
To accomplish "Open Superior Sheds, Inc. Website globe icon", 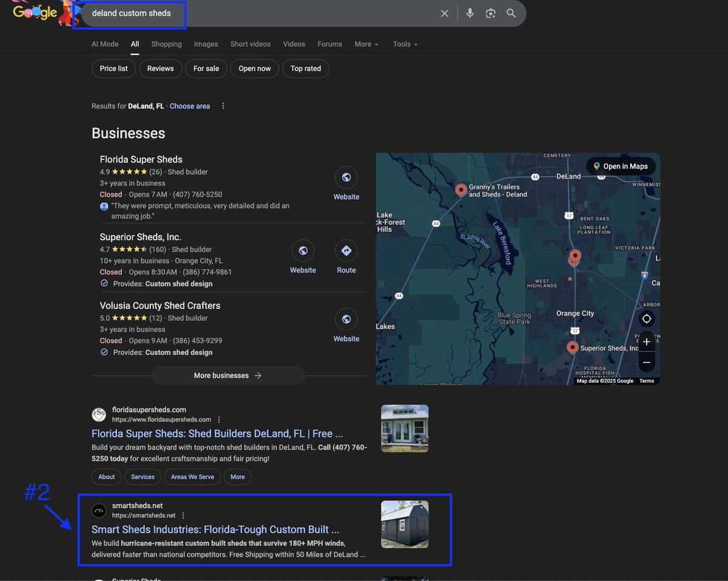I will point(303,250).
